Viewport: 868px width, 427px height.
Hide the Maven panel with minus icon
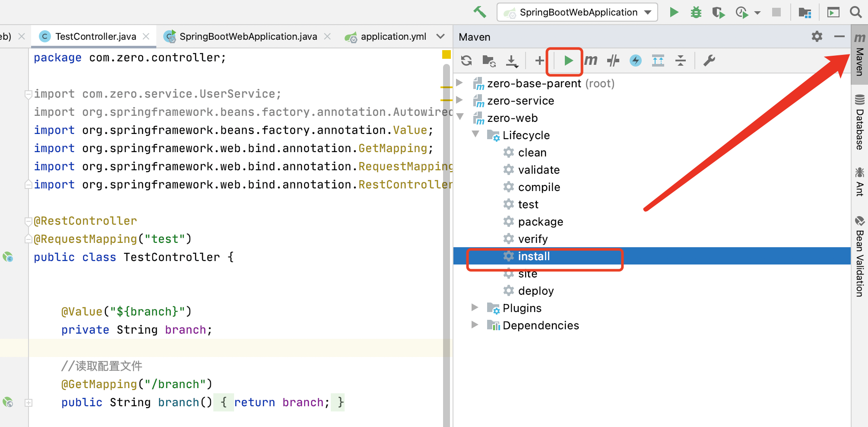[839, 37]
